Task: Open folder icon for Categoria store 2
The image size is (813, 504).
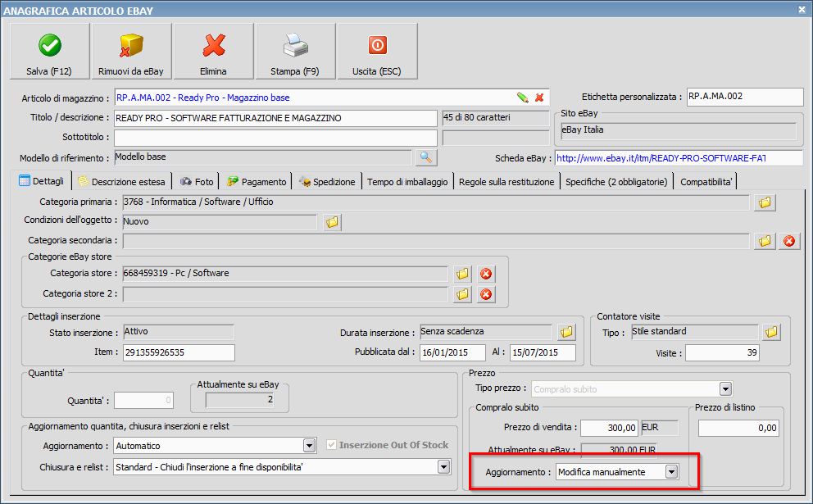Action: [462, 294]
